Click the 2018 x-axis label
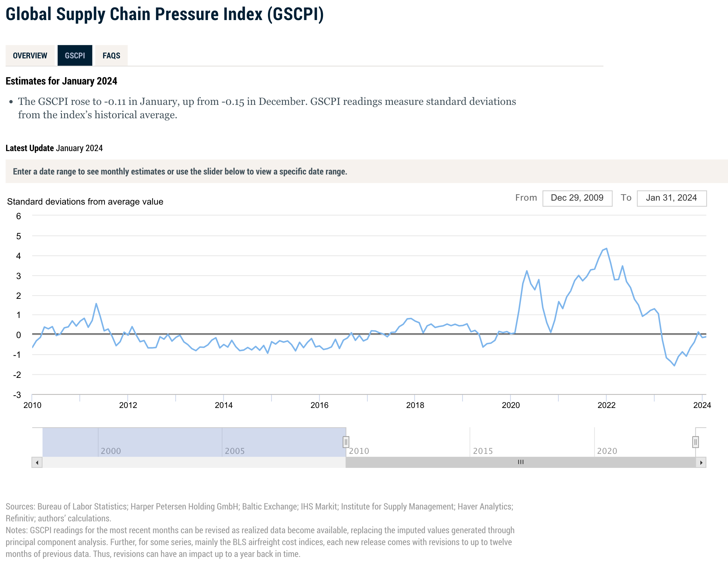728x563 pixels. click(415, 405)
